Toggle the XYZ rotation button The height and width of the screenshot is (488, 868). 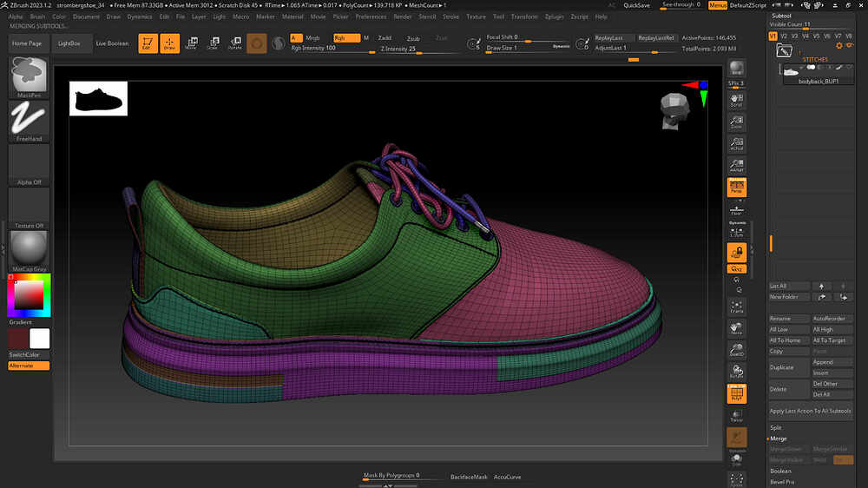(x=736, y=268)
